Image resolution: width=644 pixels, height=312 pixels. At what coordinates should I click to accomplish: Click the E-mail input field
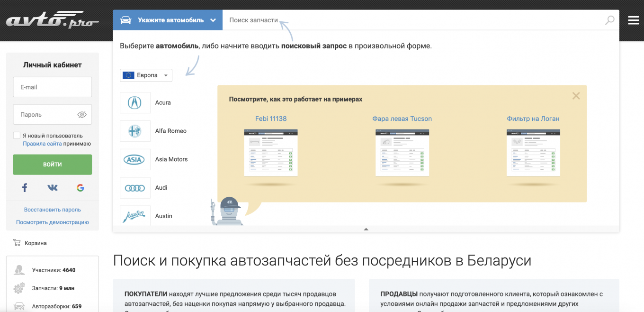(x=52, y=87)
